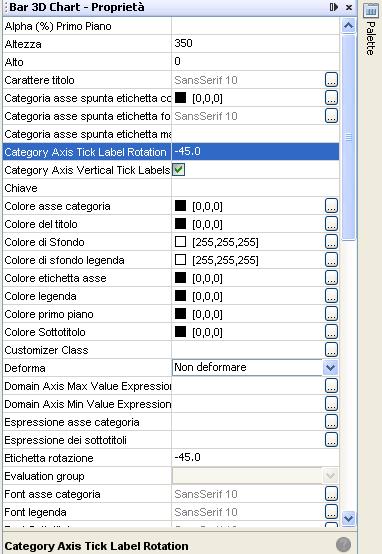The height and width of the screenshot is (554, 382).
Task: Select the Altezza property row
Action: 171,44
